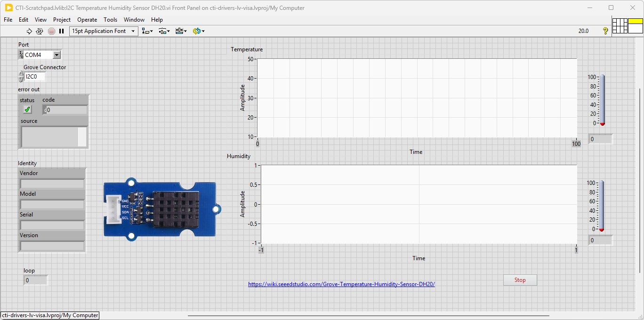The height and width of the screenshot is (320, 644).
Task: Open the Reorder tool
Action: [198, 31]
